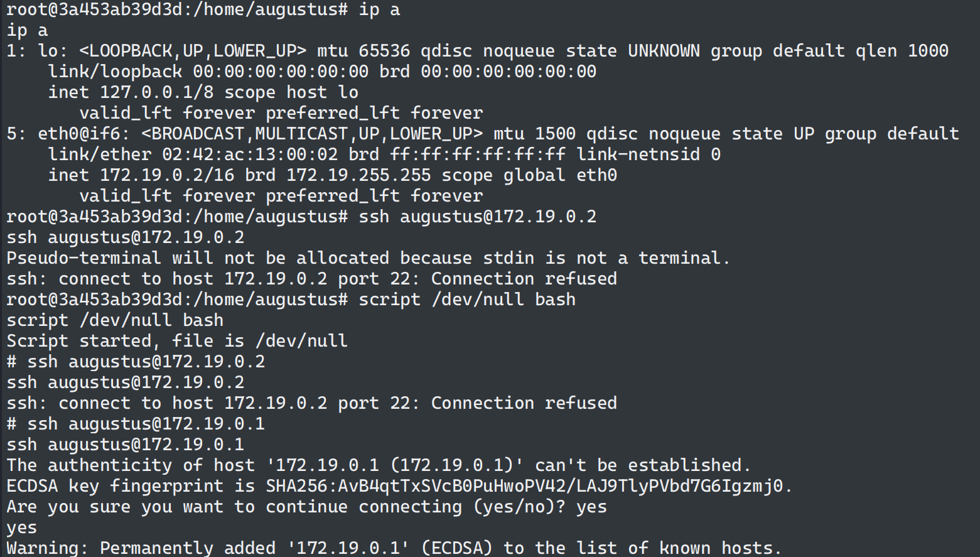Click the MAC address 02:42:ac:13:00:02
The width and height of the screenshot is (980, 557).
(250, 154)
